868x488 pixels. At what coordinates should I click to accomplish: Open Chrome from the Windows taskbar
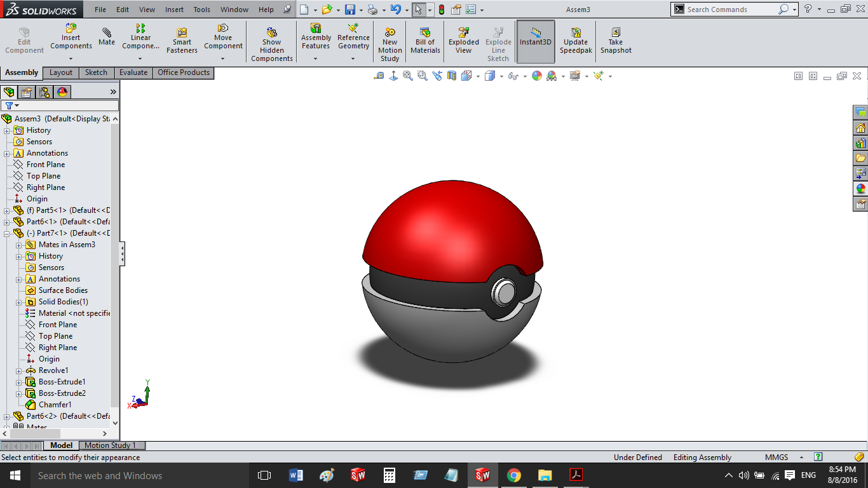pos(514,475)
